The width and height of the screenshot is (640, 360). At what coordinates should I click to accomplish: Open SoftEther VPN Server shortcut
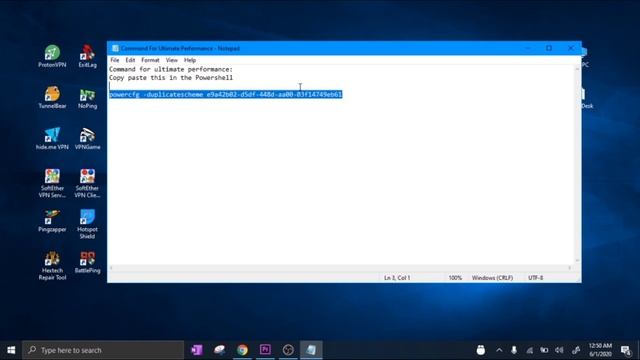52,183
